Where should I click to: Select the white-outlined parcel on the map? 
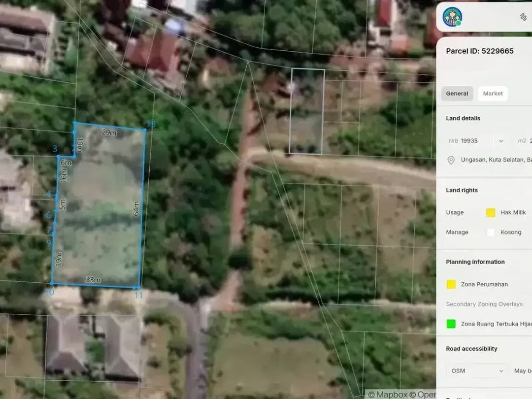click(x=307, y=111)
